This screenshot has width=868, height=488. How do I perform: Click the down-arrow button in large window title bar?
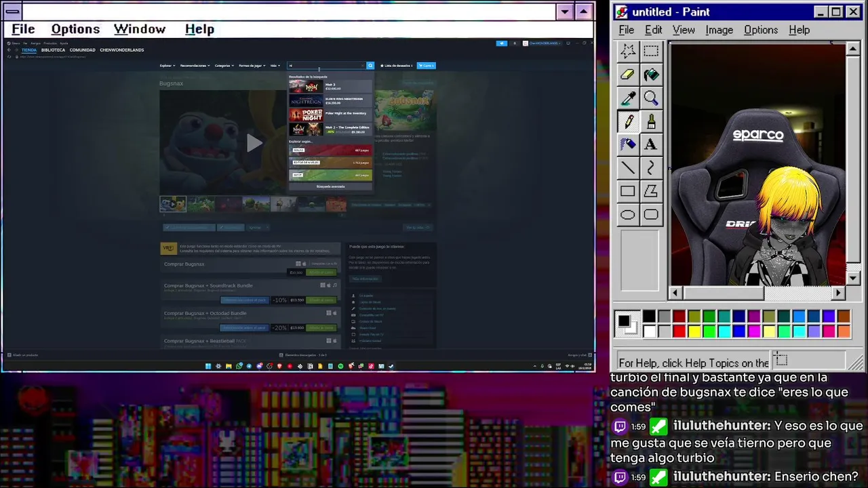tap(565, 12)
